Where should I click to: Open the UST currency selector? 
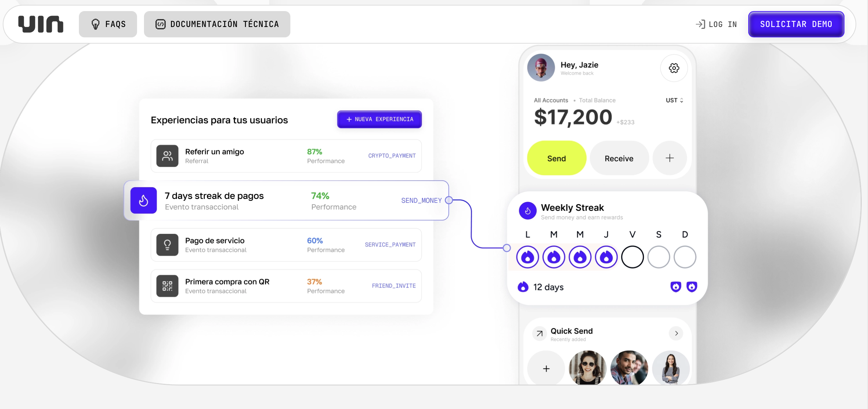675,100
